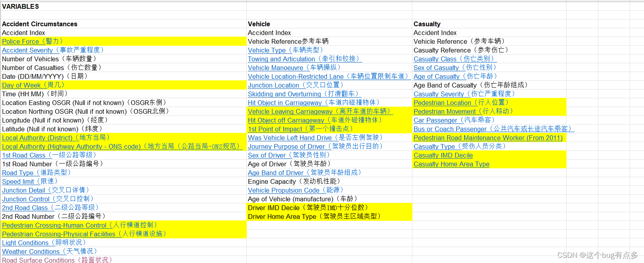Open the Vehicle Manoeuvre link
Screen dimensions: 644x263
294,68
